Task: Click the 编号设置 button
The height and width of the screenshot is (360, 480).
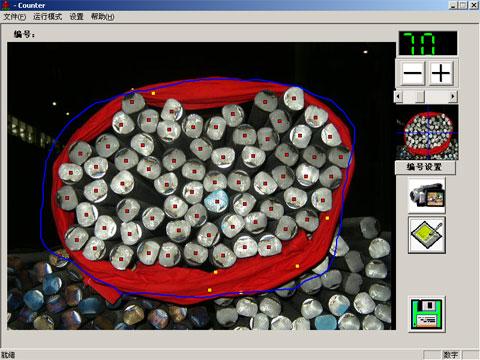Action: [x=425, y=167]
